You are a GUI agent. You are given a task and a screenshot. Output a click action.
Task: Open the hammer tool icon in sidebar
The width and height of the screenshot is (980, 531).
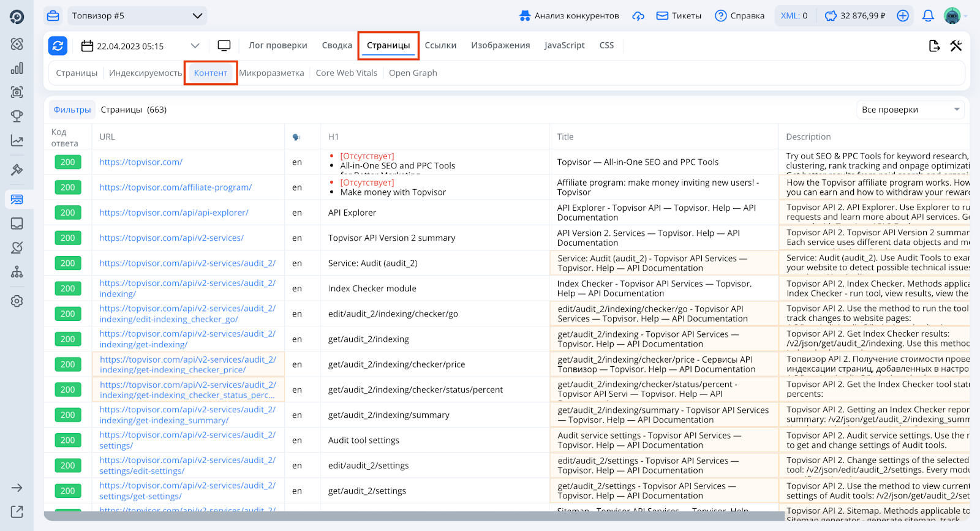coord(17,170)
